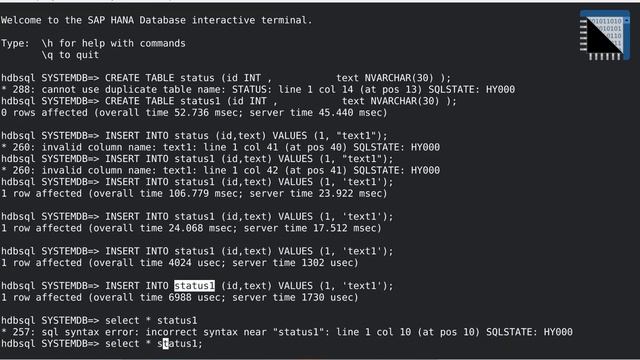Click the error 288 duplicate table name message
Image resolution: width=640 pixels, height=360 pixels.
(x=258, y=89)
